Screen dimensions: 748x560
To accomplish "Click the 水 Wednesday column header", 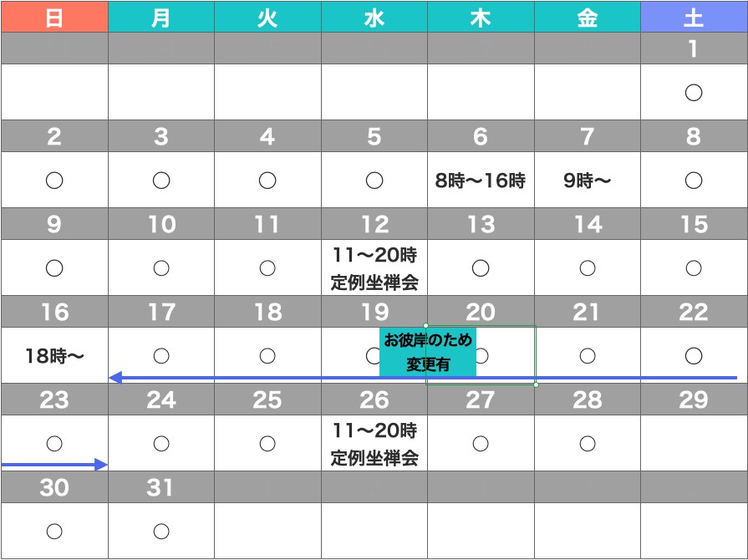I will (x=374, y=17).
